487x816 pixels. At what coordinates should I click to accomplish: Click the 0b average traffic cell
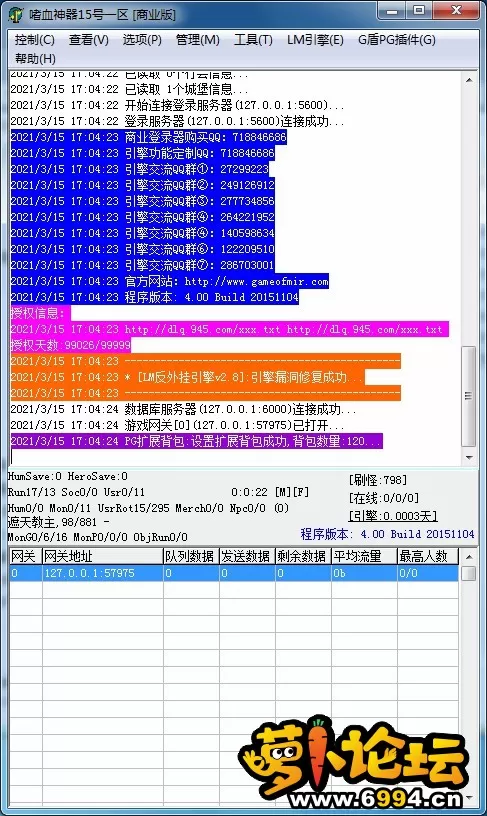click(364, 573)
